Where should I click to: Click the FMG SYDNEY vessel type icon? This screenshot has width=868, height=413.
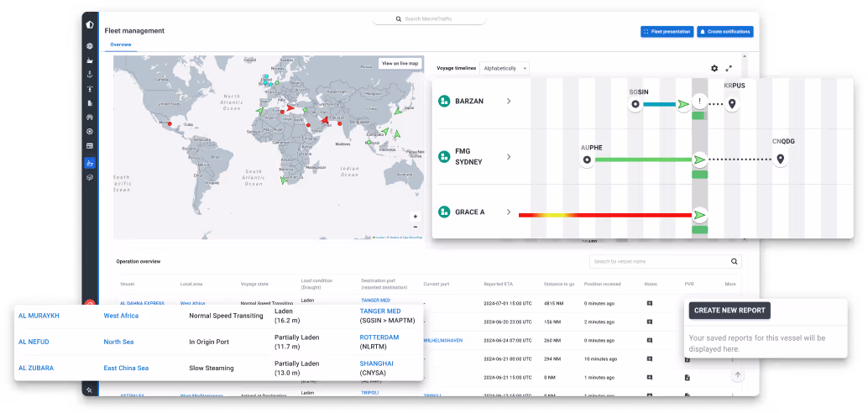[443, 157]
